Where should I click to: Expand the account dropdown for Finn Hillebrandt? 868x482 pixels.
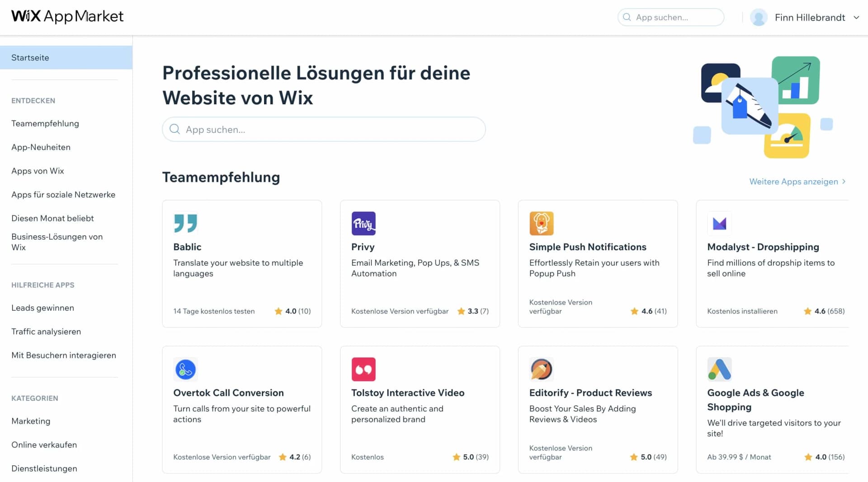click(x=857, y=17)
